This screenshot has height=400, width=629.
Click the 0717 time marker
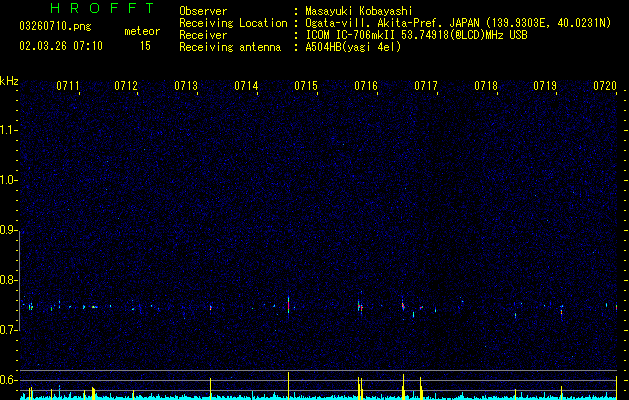point(426,85)
